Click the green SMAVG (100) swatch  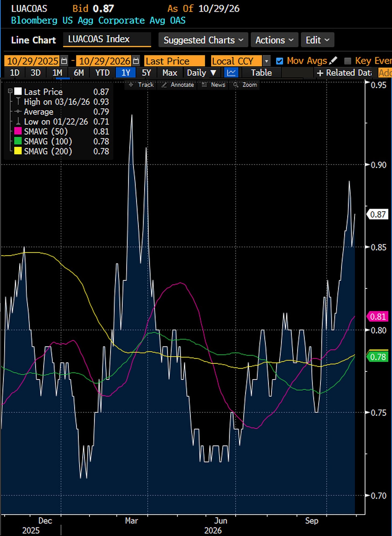tap(18, 141)
